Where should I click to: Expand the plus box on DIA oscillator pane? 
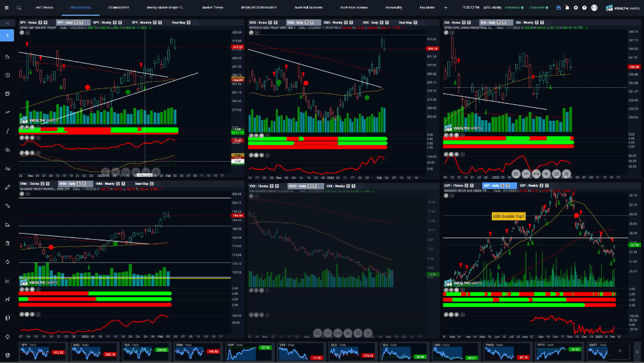pyautogui.click(x=462, y=154)
